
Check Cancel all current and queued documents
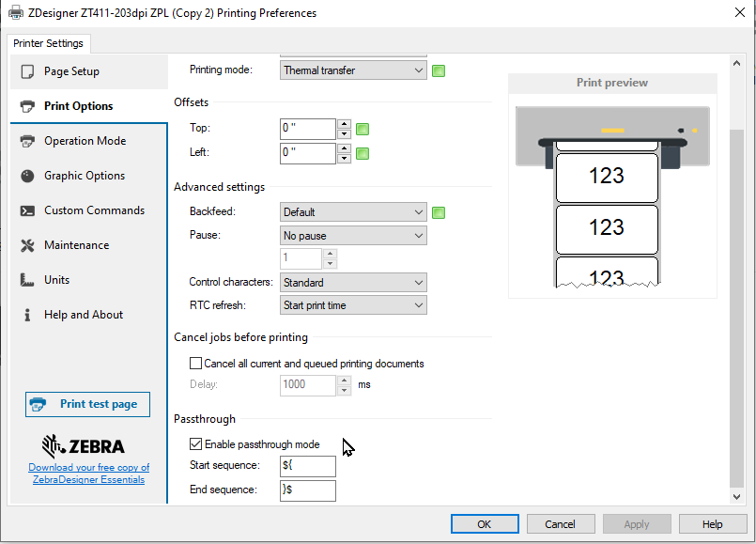point(196,364)
